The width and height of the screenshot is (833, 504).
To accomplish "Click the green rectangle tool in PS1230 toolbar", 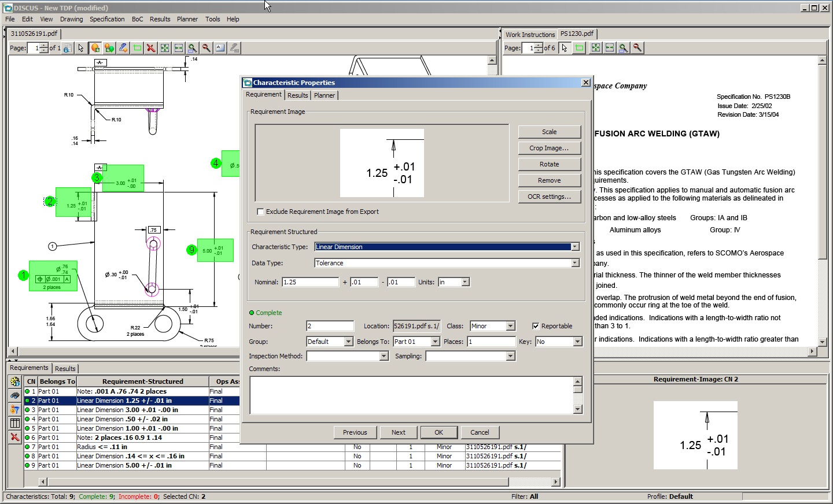I will [579, 48].
